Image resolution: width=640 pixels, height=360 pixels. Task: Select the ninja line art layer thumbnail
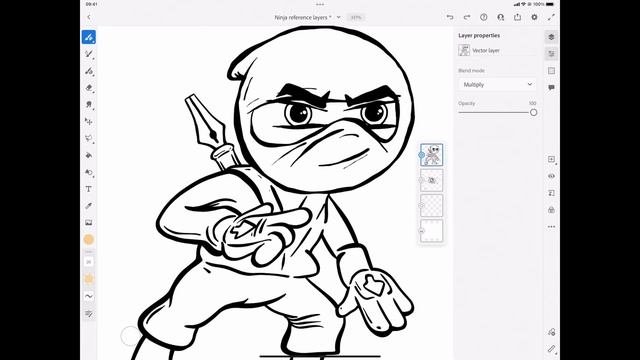[x=431, y=155]
